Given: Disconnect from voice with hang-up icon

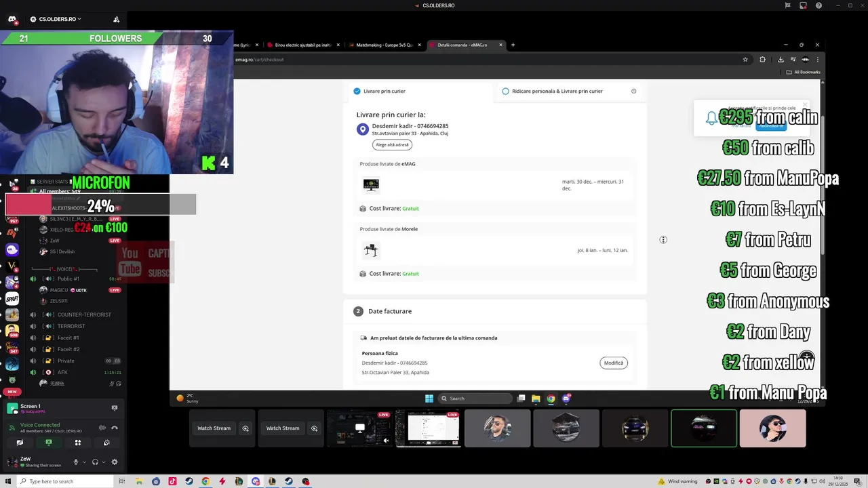Looking at the screenshot, I should pyautogui.click(x=115, y=428).
